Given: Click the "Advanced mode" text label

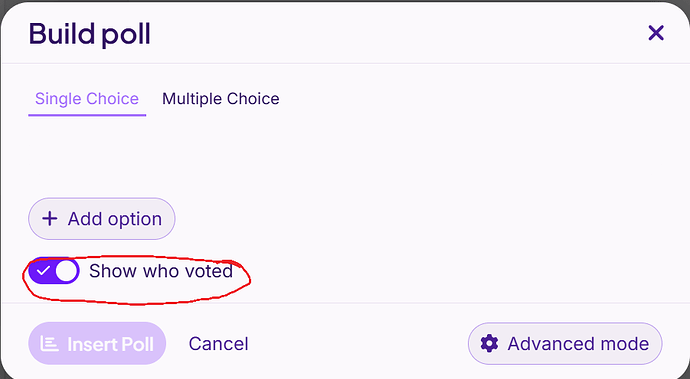Looking at the screenshot, I should (578, 344).
